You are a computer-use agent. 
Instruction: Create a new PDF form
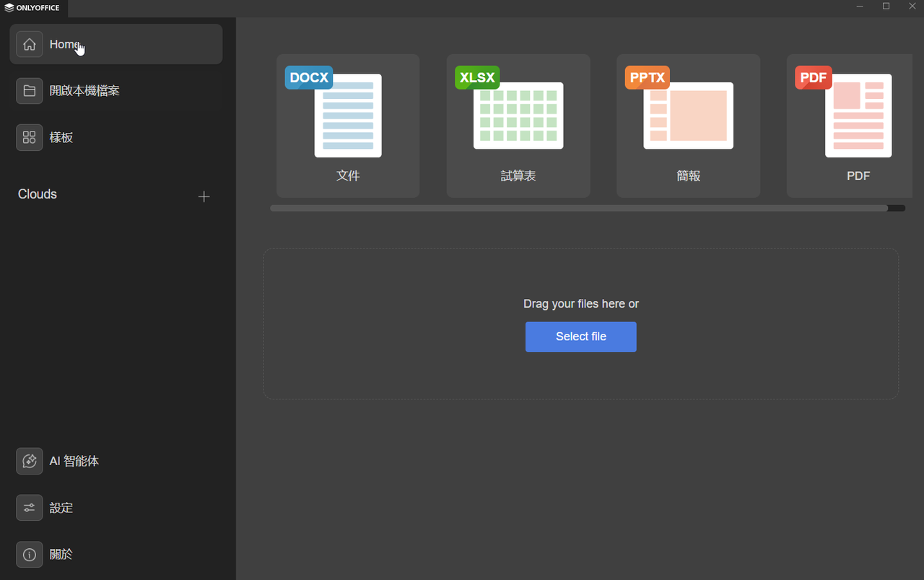click(x=850, y=126)
